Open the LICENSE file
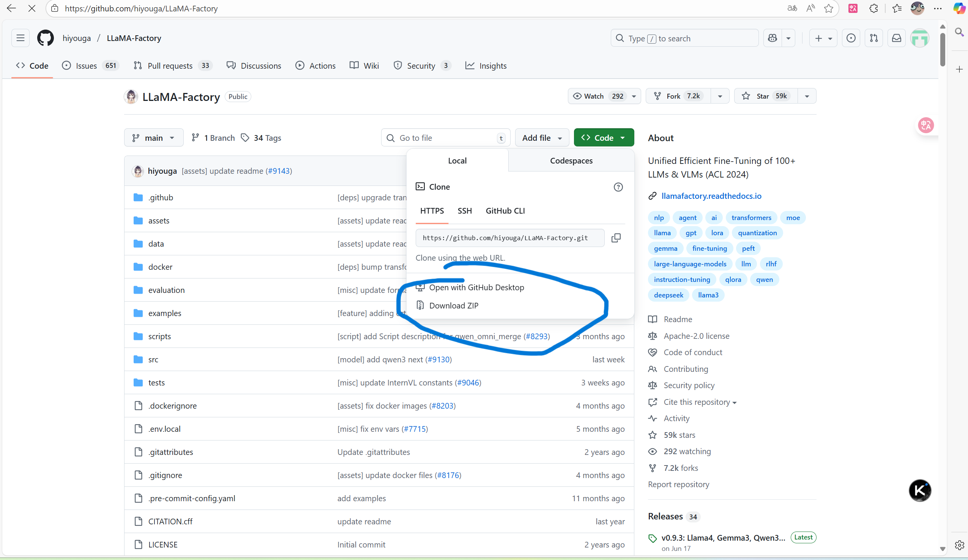Viewport: 968px width, 560px height. 163,544
